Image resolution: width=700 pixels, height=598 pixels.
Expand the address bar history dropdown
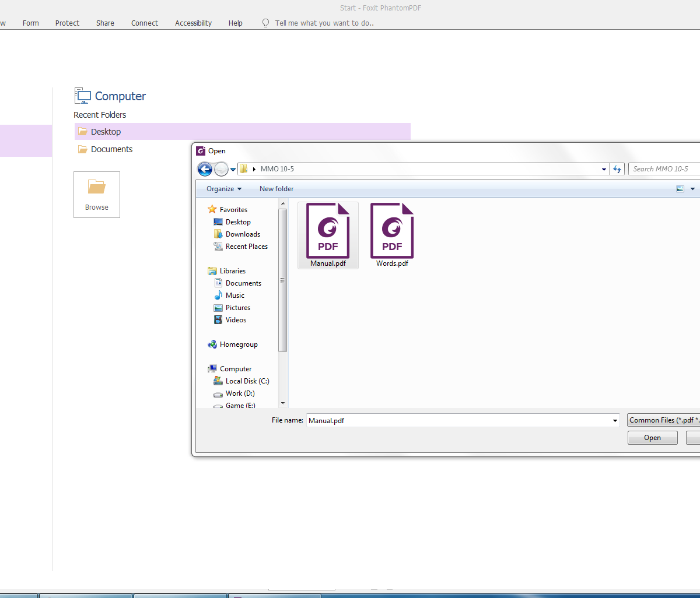(x=604, y=169)
